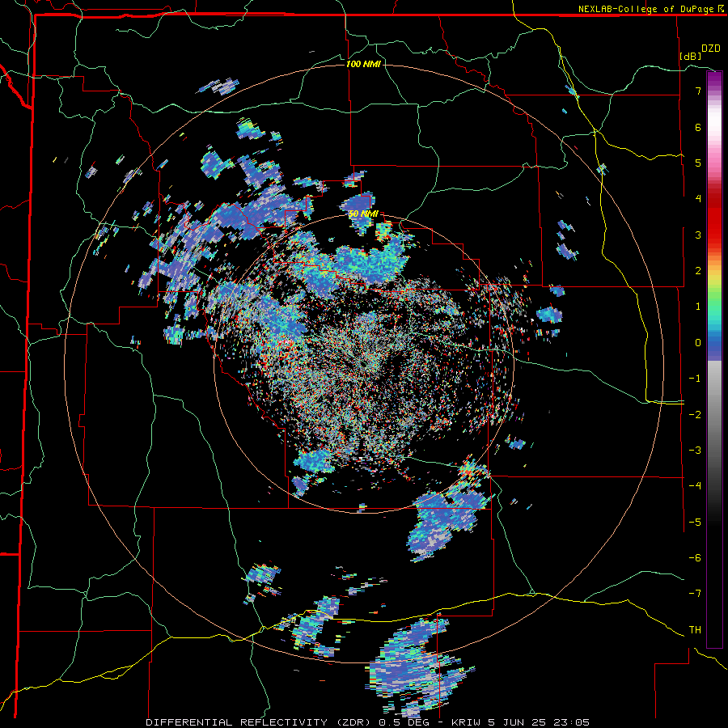
Task: Select the -4 value on the color scale
Action: [695, 486]
